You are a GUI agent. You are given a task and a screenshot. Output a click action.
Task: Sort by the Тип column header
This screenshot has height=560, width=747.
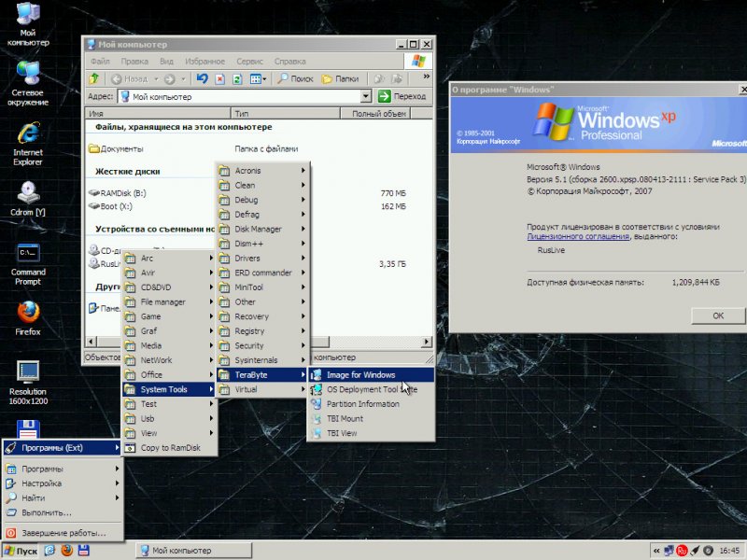pos(286,113)
